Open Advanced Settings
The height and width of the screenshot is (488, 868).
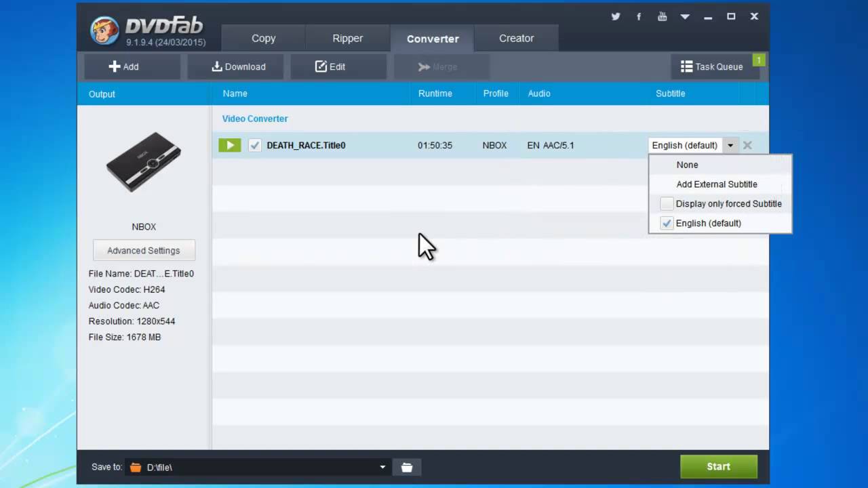[x=144, y=250]
